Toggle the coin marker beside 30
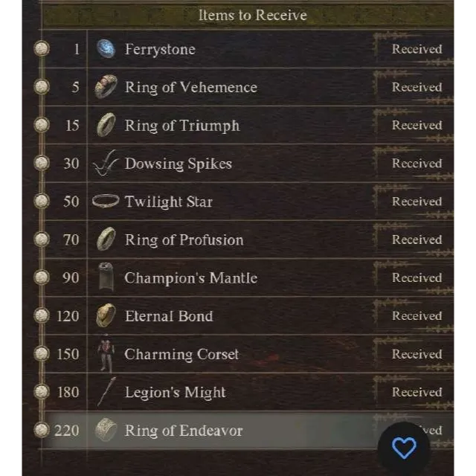The image size is (476, 476). click(x=42, y=164)
